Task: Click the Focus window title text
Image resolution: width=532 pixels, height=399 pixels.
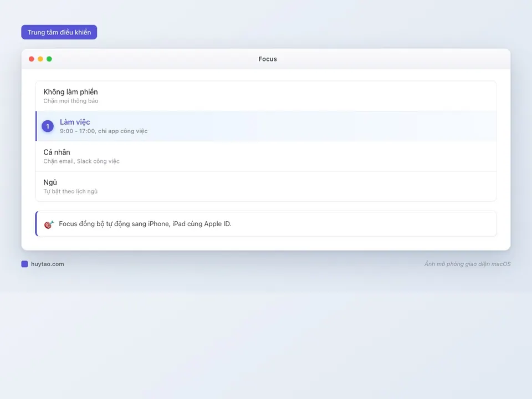Action: click(268, 59)
